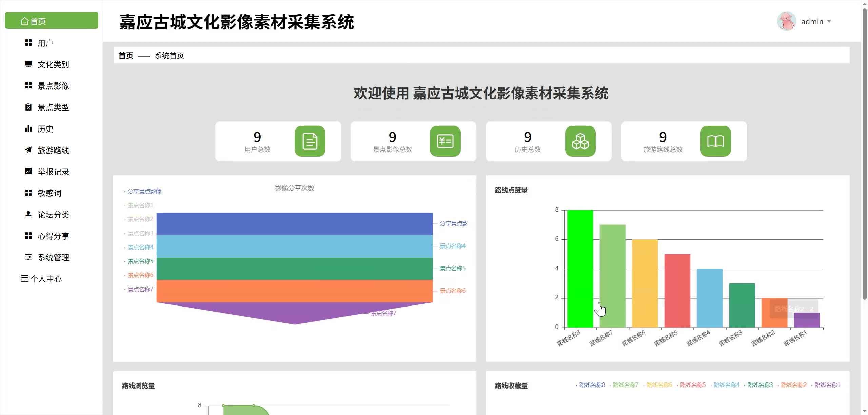This screenshot has width=868, height=415.
Task: Toggle 分享景点影像 legend entry
Action: [x=144, y=191]
